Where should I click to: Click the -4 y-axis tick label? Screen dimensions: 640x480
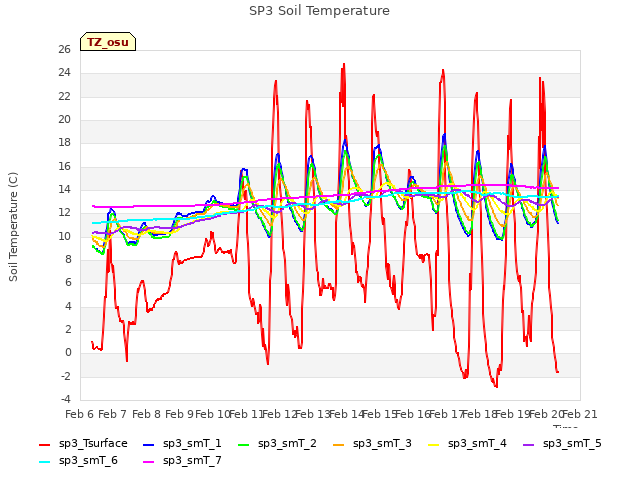click(66, 399)
